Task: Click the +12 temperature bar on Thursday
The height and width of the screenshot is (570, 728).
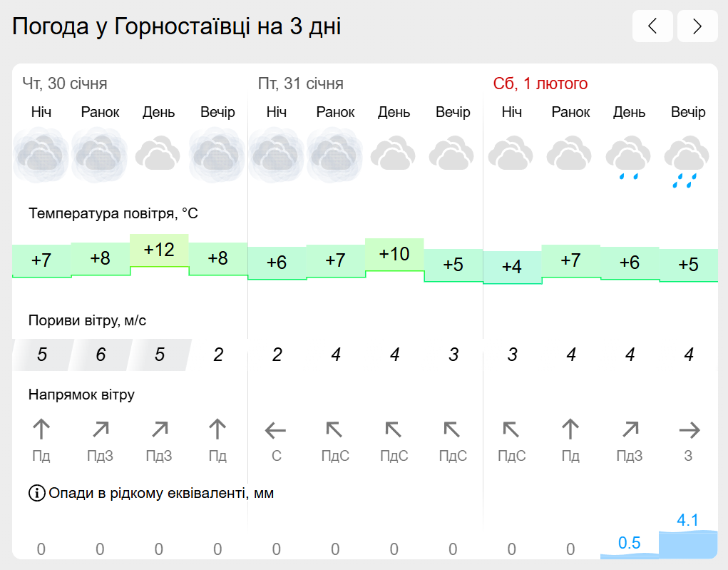Action: (159, 250)
